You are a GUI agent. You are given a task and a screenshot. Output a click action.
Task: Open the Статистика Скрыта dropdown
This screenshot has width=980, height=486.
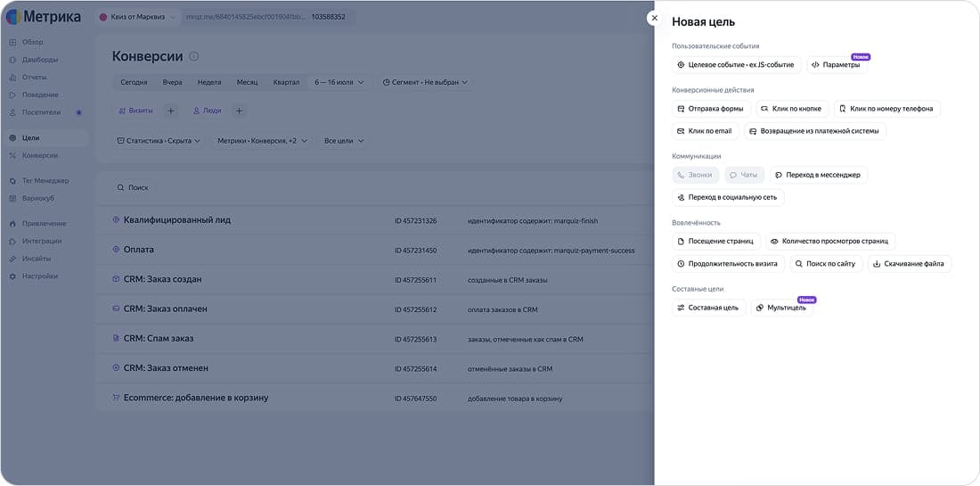[x=159, y=142]
